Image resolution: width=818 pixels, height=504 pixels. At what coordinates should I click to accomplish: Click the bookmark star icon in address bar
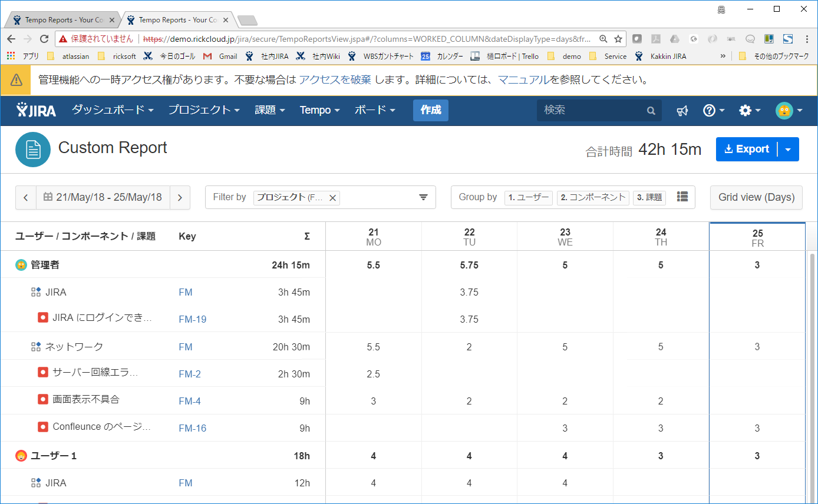[x=618, y=39]
